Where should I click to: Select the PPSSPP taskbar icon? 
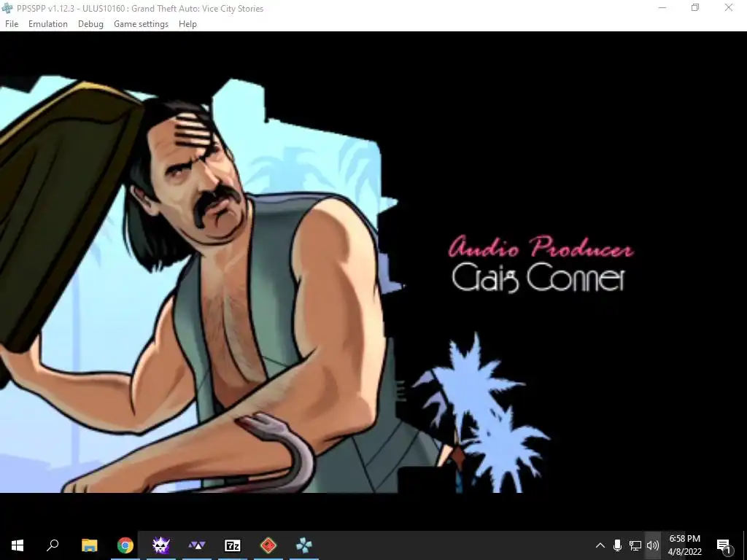(304, 545)
